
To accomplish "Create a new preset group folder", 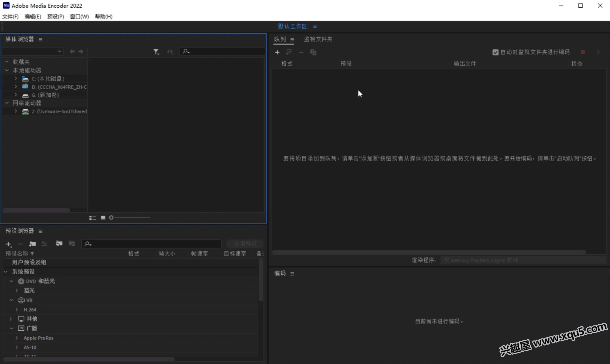I will (x=32, y=244).
